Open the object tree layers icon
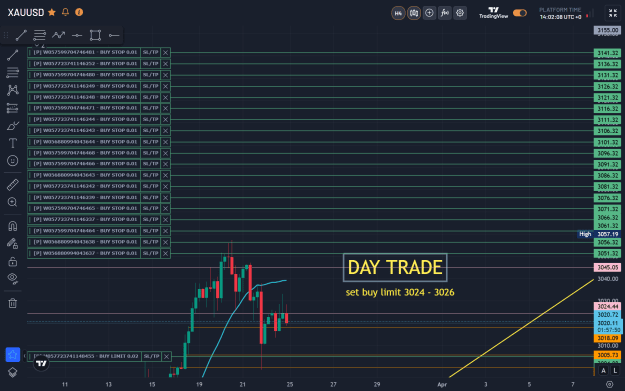The image size is (625, 391). point(13,372)
